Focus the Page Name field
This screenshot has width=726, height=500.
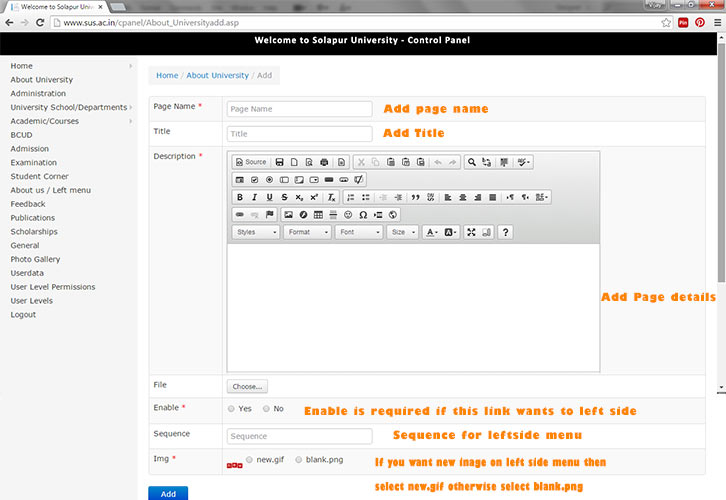click(300, 109)
